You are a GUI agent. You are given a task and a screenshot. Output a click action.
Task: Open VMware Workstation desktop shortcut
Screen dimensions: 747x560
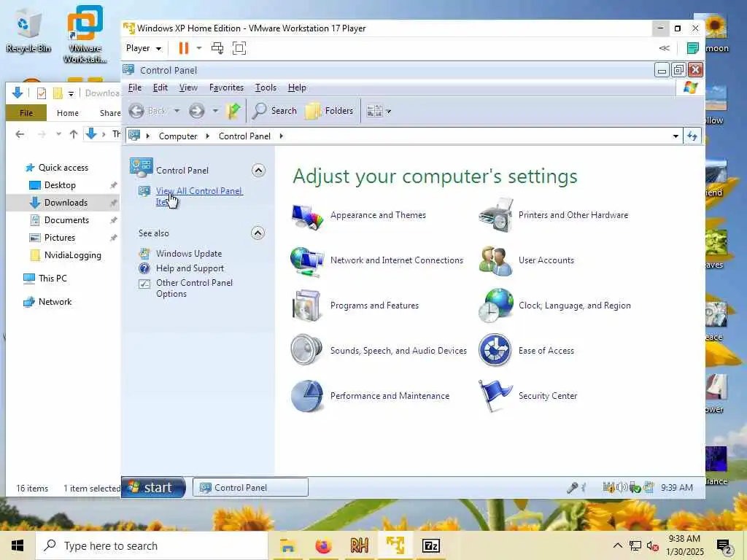tap(85, 34)
